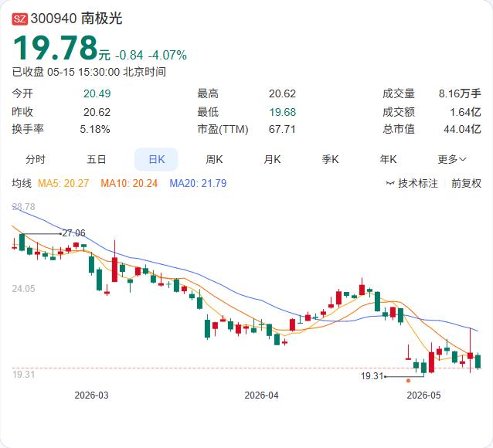Click the -0.84 price change value

tap(129, 56)
